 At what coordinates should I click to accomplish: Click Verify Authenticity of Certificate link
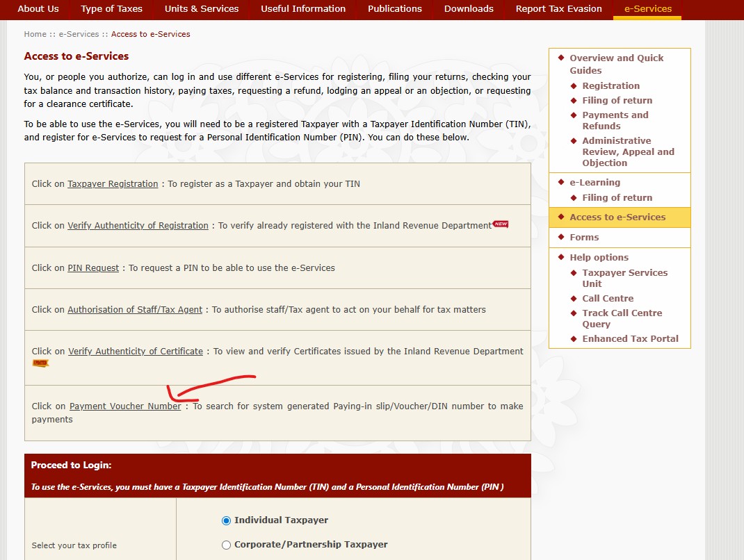tap(135, 352)
